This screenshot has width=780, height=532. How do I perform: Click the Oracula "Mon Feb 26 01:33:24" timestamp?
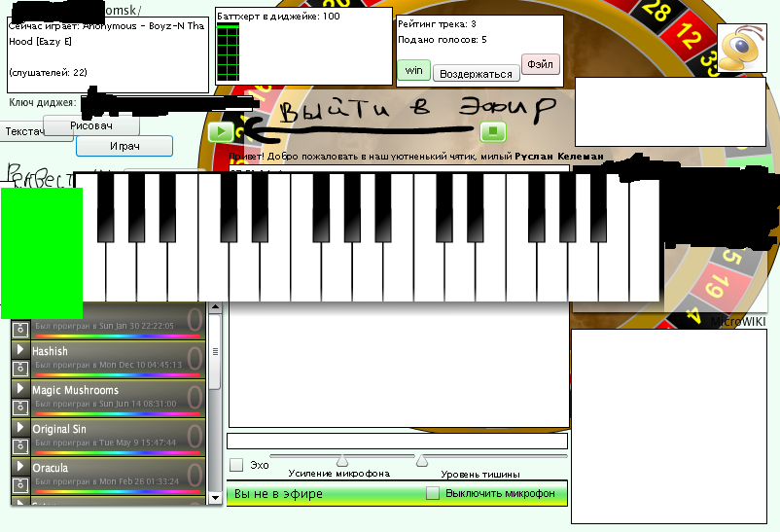pos(139,481)
